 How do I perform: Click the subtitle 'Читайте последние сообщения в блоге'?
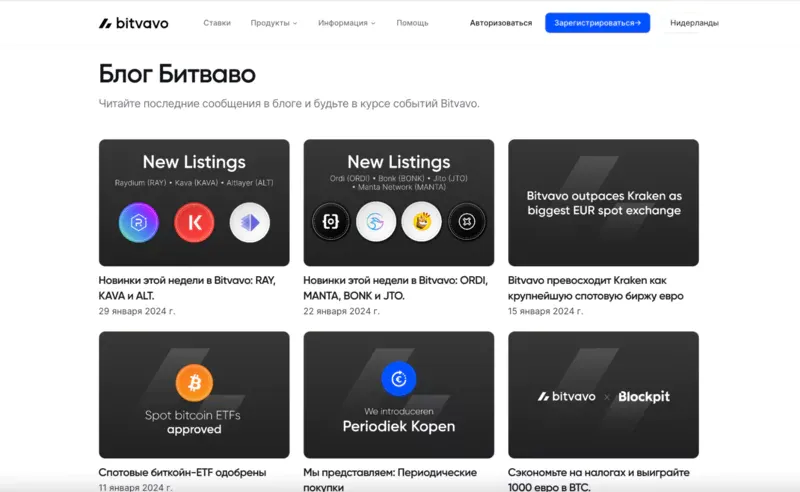(289, 104)
